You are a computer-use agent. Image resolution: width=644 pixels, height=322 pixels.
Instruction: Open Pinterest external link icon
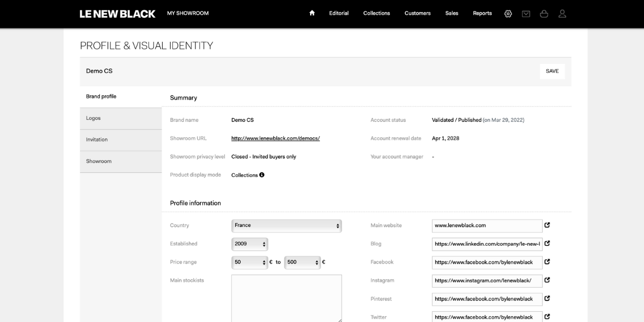click(x=547, y=298)
